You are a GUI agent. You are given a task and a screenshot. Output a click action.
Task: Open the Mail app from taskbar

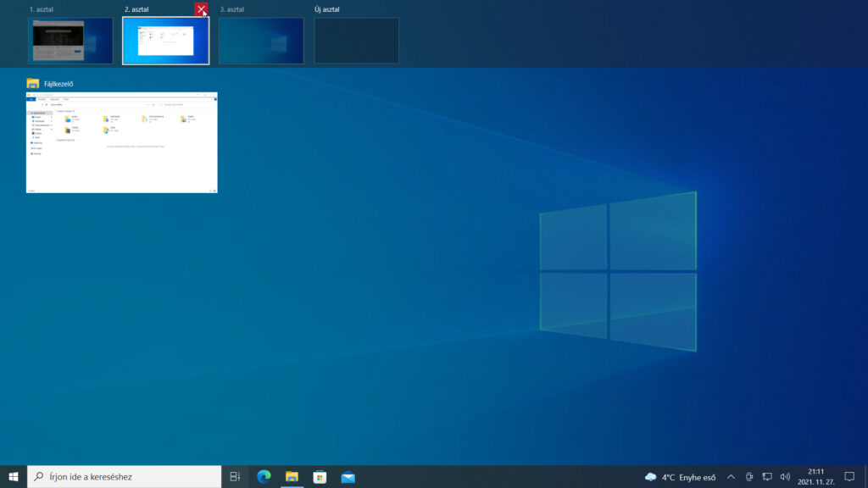(x=348, y=476)
